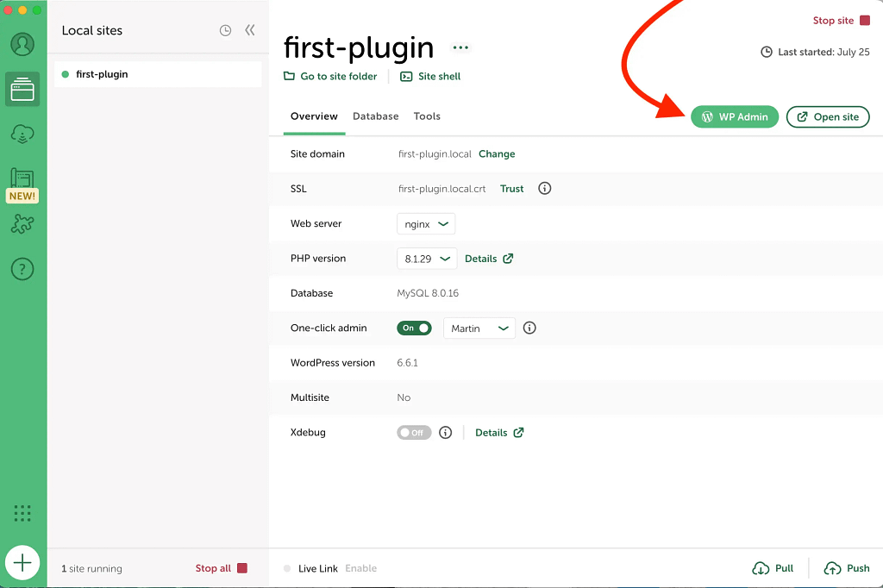This screenshot has width=883, height=588.
Task: Toggle the Xdebug switch on
Action: [x=415, y=433]
